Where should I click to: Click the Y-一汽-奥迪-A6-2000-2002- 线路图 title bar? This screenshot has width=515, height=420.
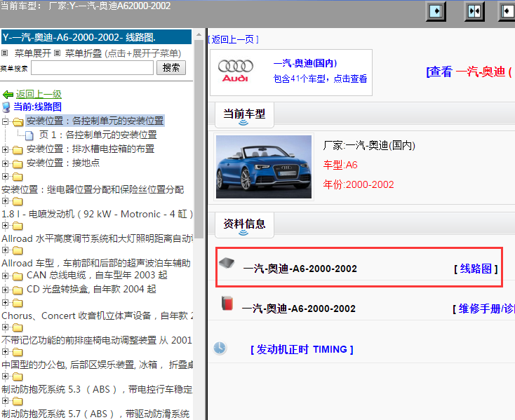pyautogui.click(x=97, y=37)
